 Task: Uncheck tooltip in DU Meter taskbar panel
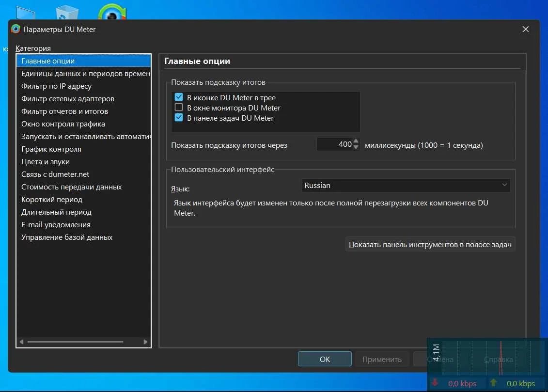[x=179, y=117]
